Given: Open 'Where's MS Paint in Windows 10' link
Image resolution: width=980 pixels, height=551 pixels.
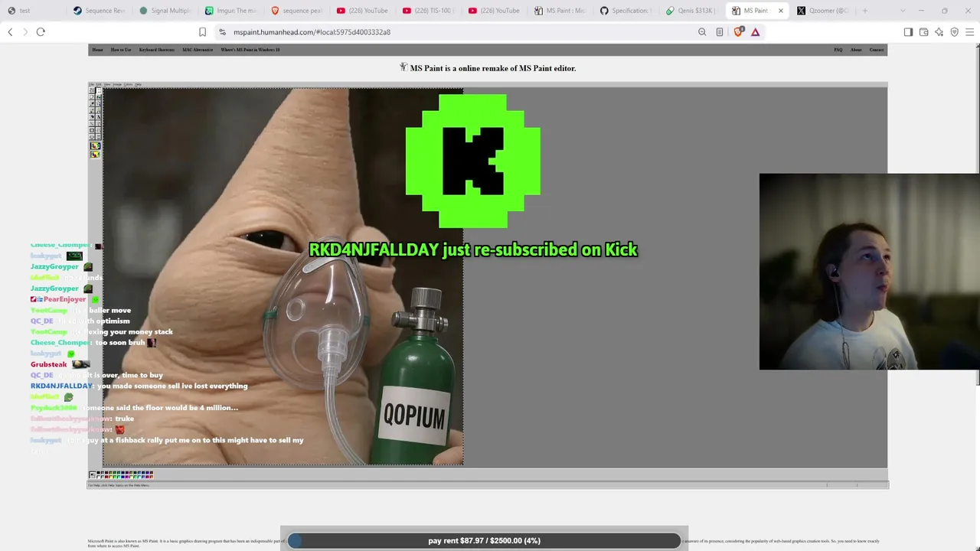Looking at the screenshot, I should [250, 50].
